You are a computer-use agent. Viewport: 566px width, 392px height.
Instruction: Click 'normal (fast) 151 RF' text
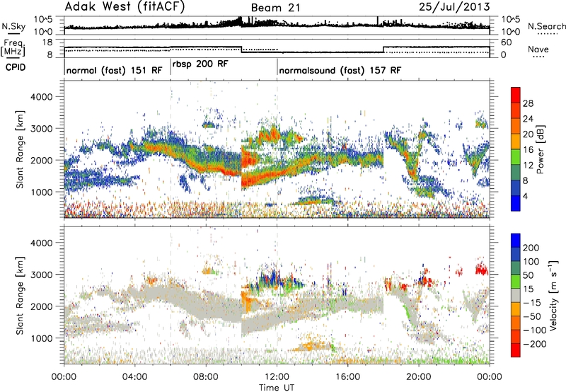coord(115,70)
